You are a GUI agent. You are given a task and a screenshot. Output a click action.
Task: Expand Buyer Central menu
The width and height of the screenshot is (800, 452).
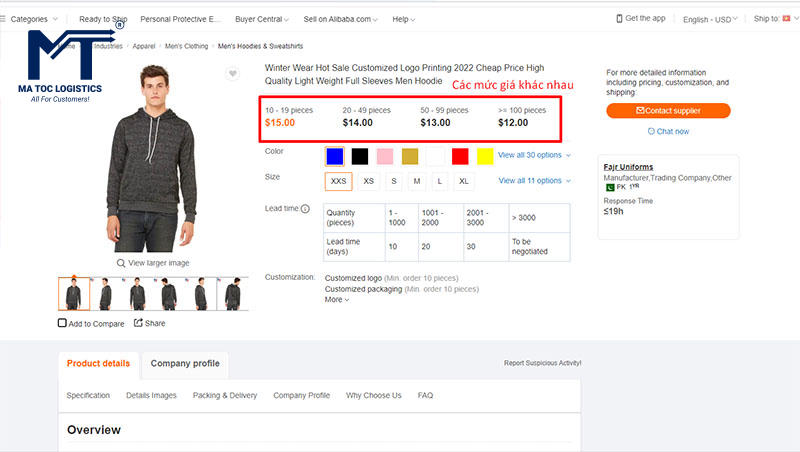click(x=262, y=19)
